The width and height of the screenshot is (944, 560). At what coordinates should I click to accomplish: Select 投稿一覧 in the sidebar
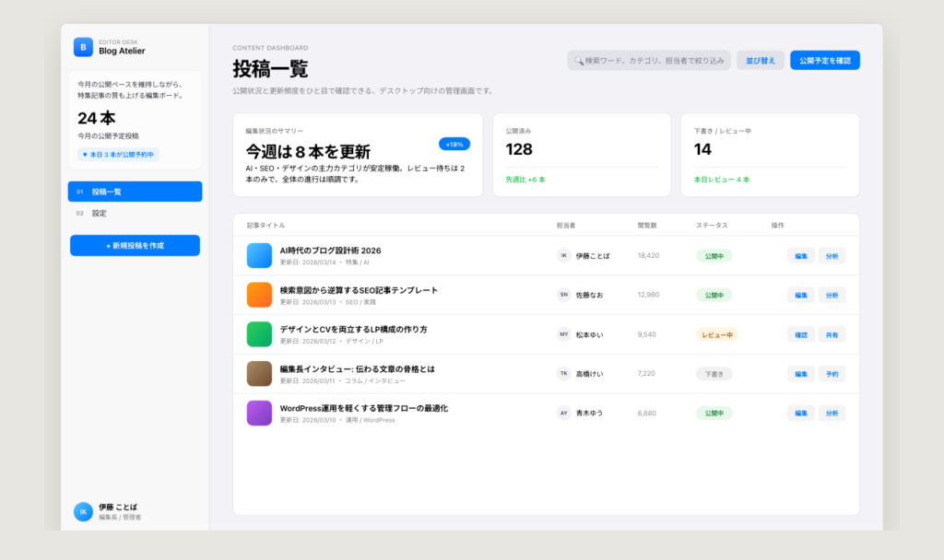(135, 192)
